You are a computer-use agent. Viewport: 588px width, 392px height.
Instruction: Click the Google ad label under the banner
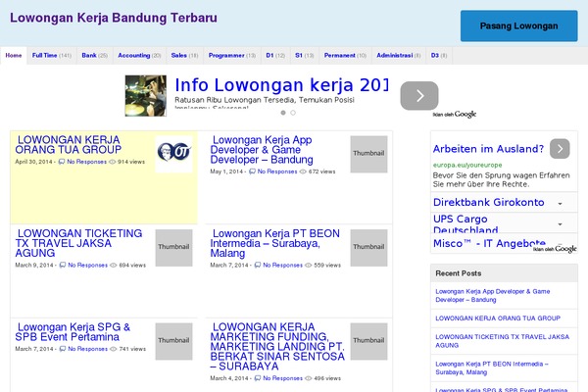tap(455, 115)
